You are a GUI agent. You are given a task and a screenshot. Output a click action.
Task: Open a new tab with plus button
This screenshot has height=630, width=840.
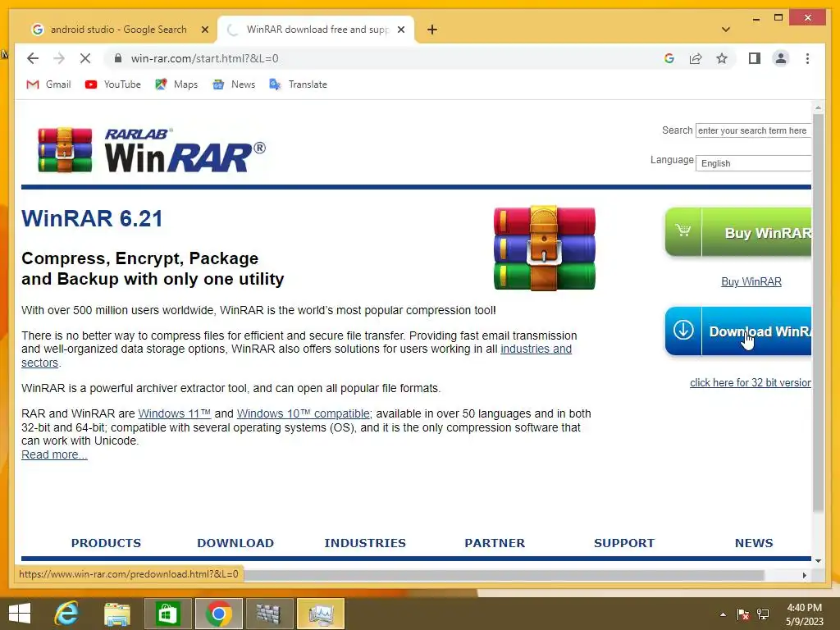click(432, 30)
